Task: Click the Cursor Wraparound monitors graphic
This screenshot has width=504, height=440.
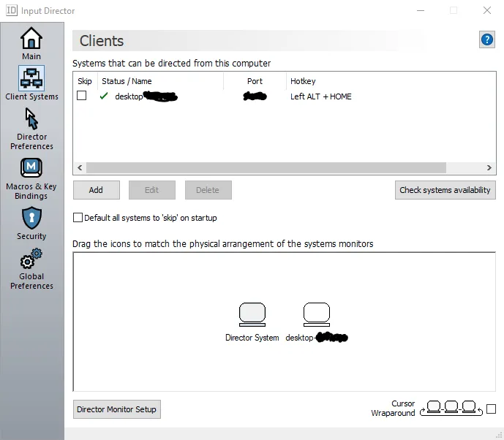Action: (451, 408)
